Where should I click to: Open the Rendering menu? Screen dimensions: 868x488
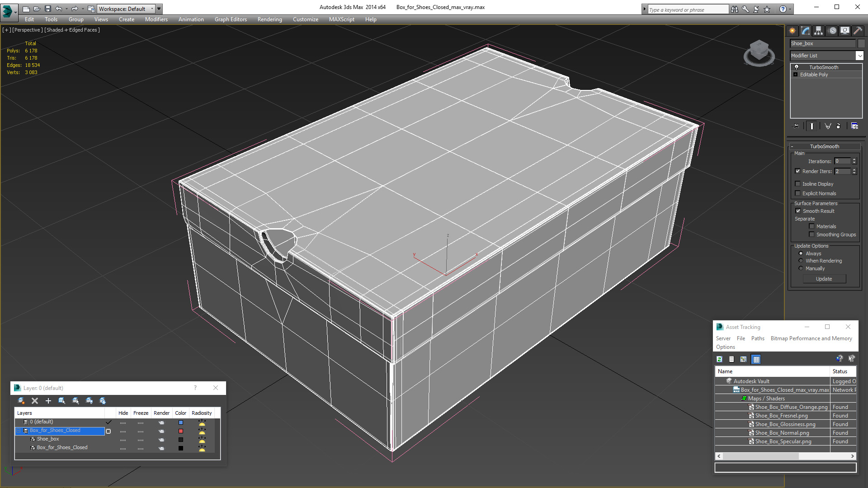pyautogui.click(x=269, y=19)
